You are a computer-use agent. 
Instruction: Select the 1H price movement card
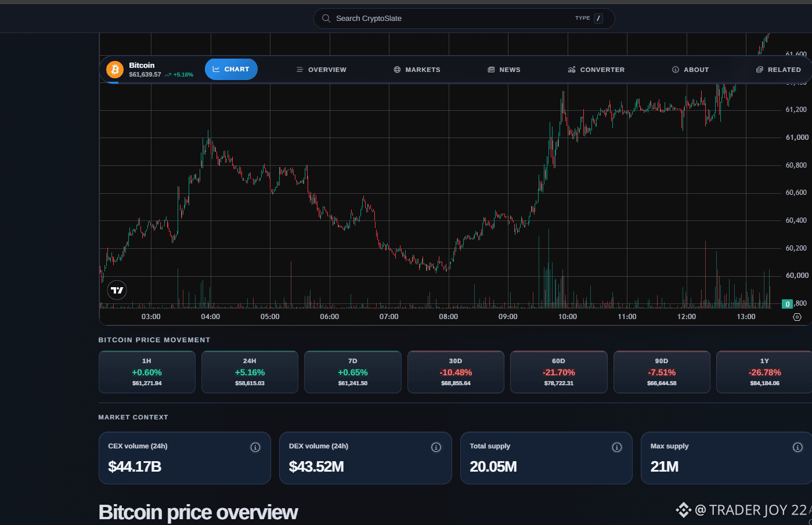coord(147,372)
